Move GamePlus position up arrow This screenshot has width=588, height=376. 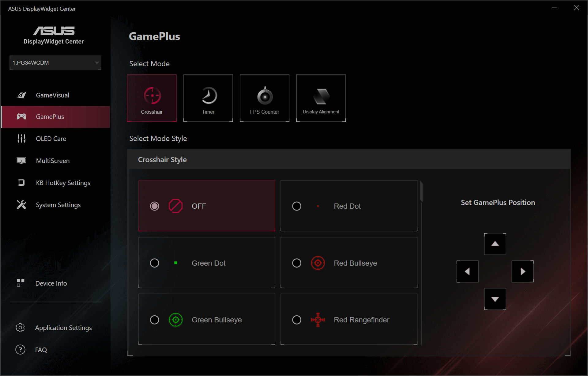(x=495, y=244)
